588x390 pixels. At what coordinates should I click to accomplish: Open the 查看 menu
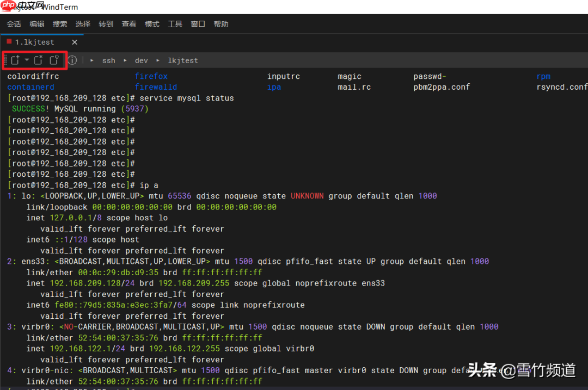point(129,24)
